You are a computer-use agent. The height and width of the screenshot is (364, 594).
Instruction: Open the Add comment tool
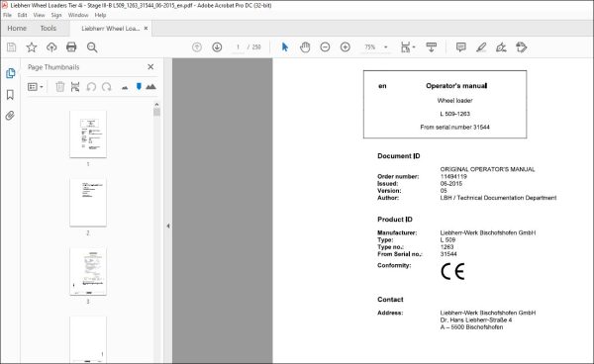[x=460, y=46]
